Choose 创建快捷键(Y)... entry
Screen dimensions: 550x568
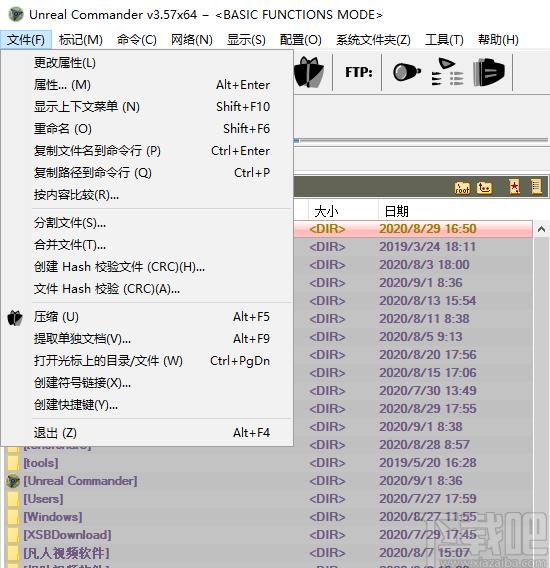coord(147,405)
